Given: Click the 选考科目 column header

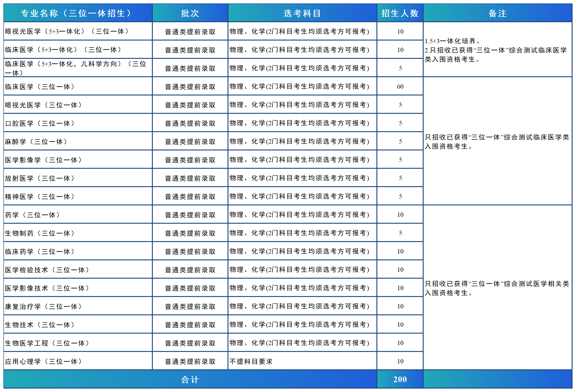Looking at the screenshot, I should [x=302, y=13].
